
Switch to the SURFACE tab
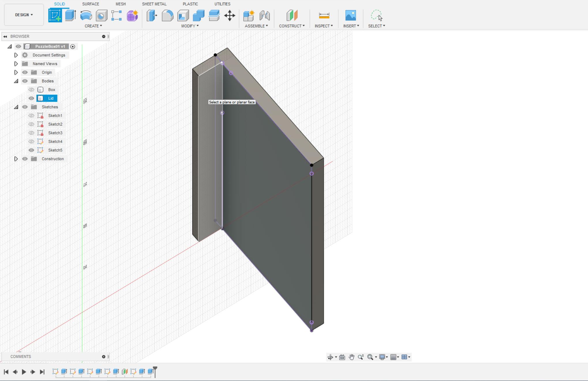[91, 4]
